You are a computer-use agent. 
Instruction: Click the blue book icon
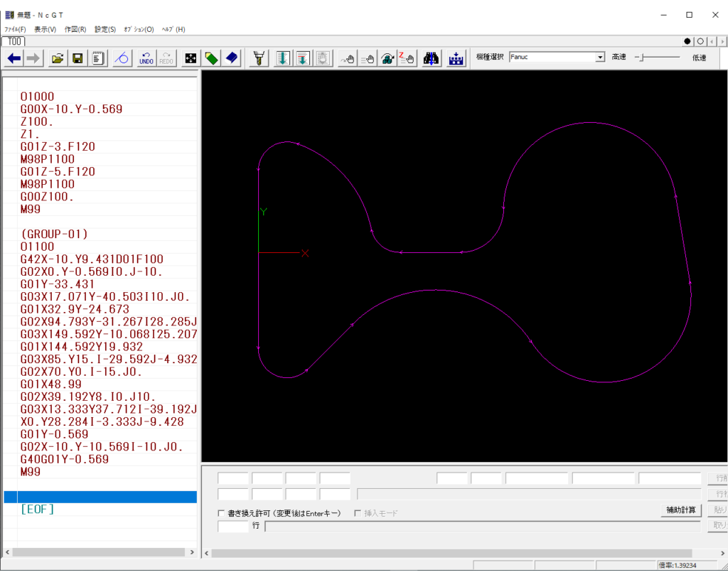(232, 58)
